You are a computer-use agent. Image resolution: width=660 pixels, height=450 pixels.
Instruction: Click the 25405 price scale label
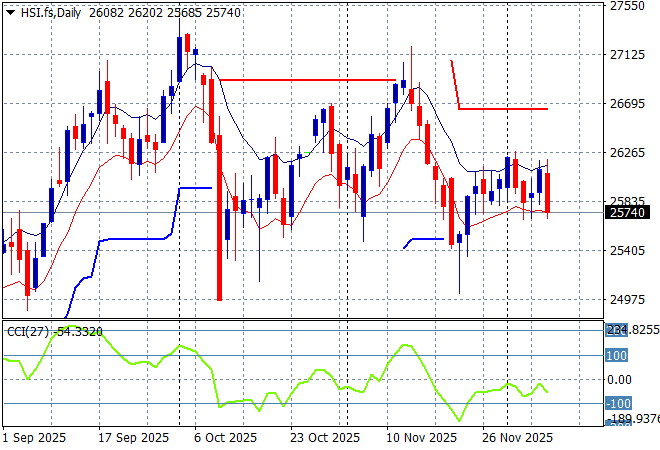627,250
